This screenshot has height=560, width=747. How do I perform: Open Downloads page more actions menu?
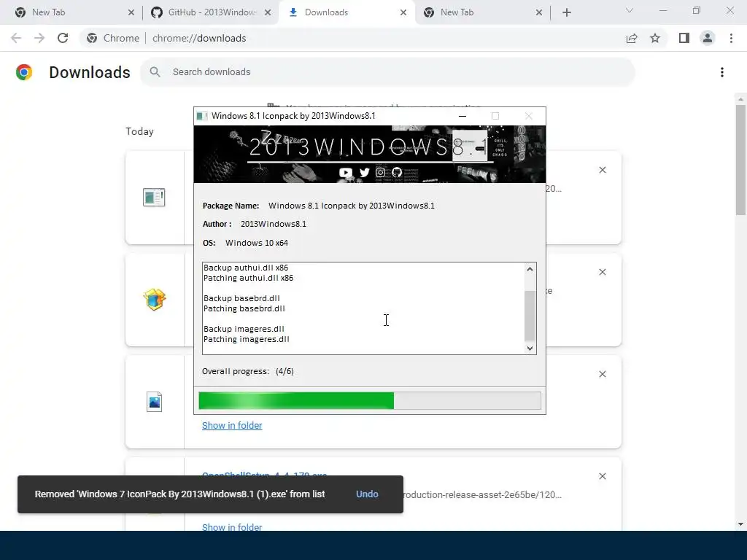point(722,72)
